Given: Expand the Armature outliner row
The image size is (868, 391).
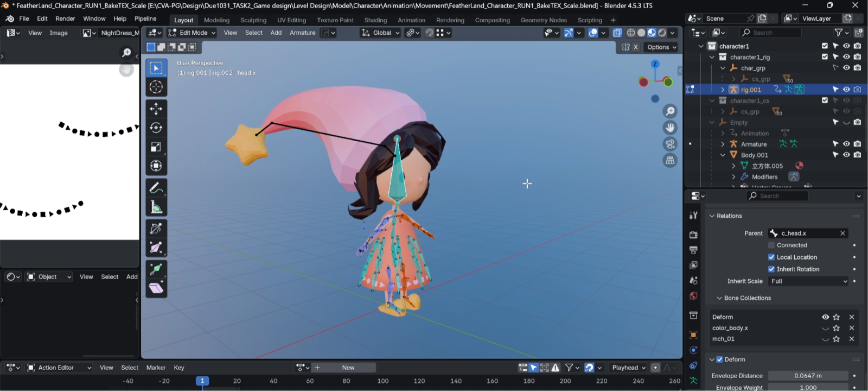Looking at the screenshot, I should tap(723, 144).
